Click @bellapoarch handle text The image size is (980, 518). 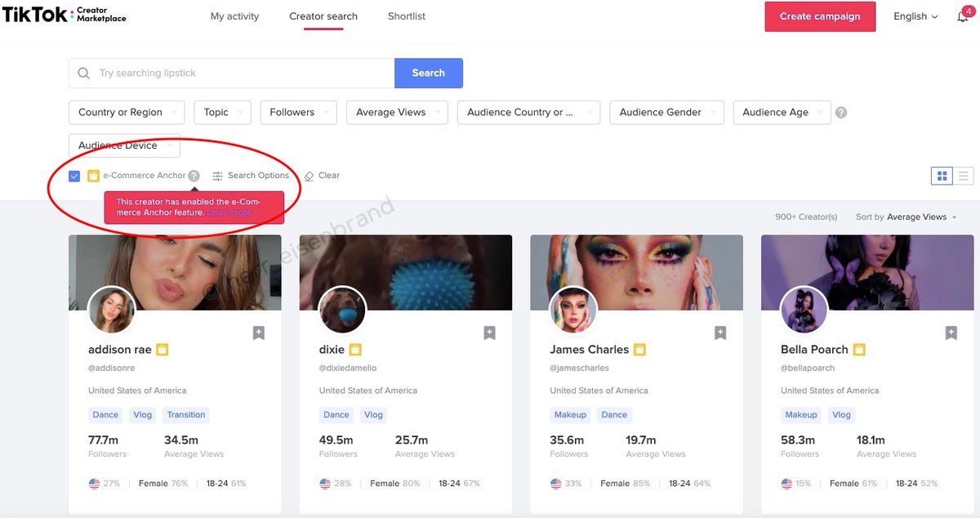pyautogui.click(x=808, y=368)
